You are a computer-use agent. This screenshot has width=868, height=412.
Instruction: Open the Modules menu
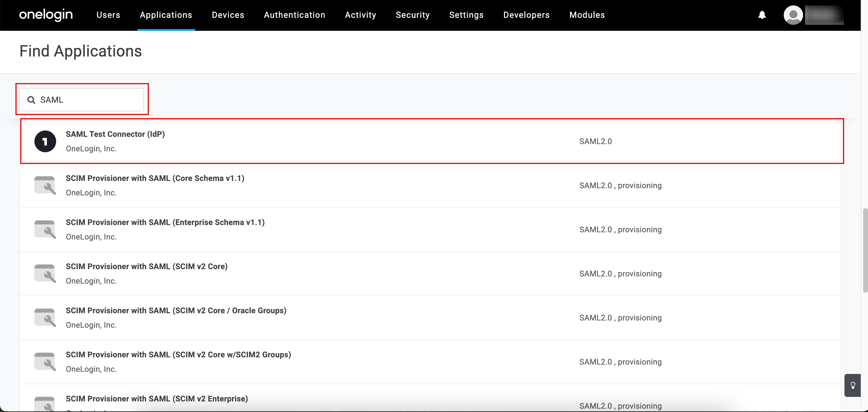[x=587, y=15]
